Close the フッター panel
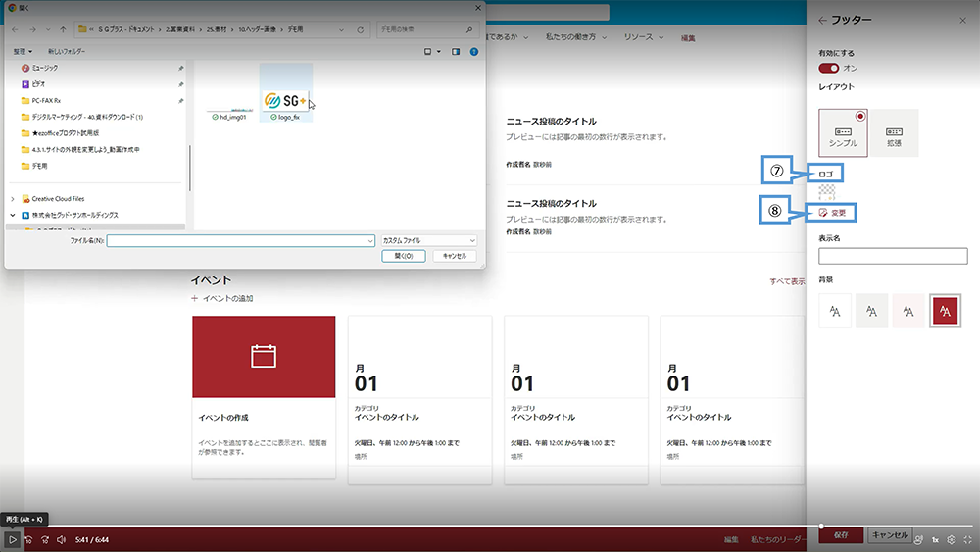Image resolution: width=980 pixels, height=552 pixels. click(x=962, y=20)
